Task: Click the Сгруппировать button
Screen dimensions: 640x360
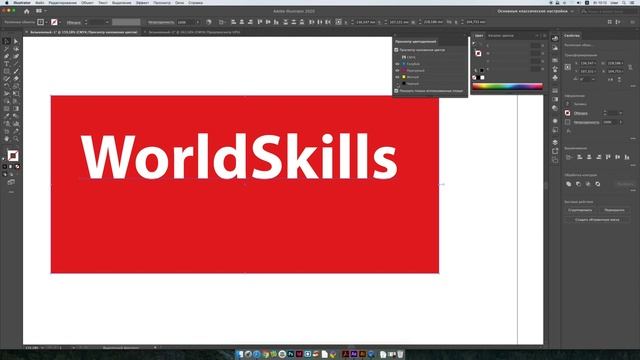Action: pos(580,210)
